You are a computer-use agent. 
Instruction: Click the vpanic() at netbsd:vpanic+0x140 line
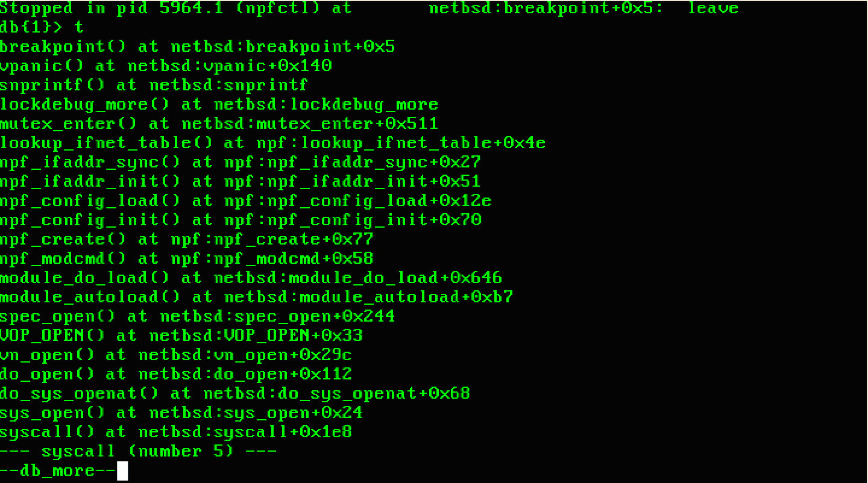[166, 66]
